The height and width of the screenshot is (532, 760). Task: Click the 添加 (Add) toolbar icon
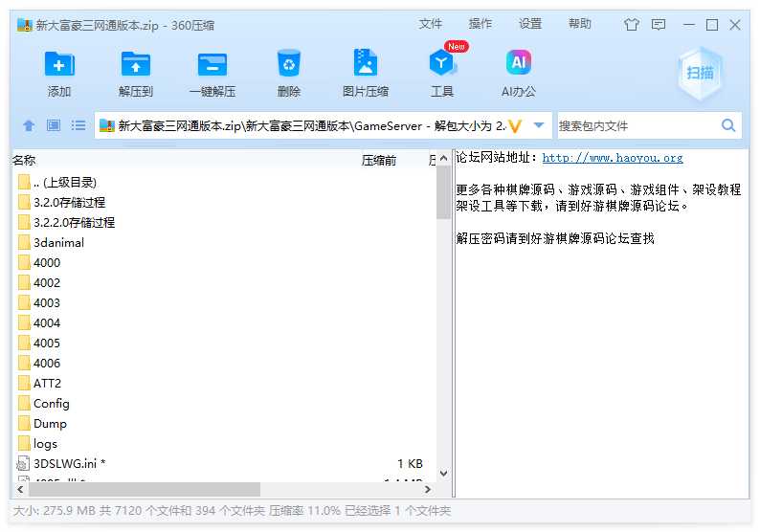coord(59,63)
